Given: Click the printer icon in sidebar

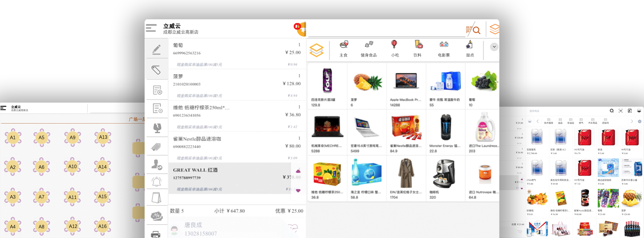Looking at the screenshot, I should [156, 234].
